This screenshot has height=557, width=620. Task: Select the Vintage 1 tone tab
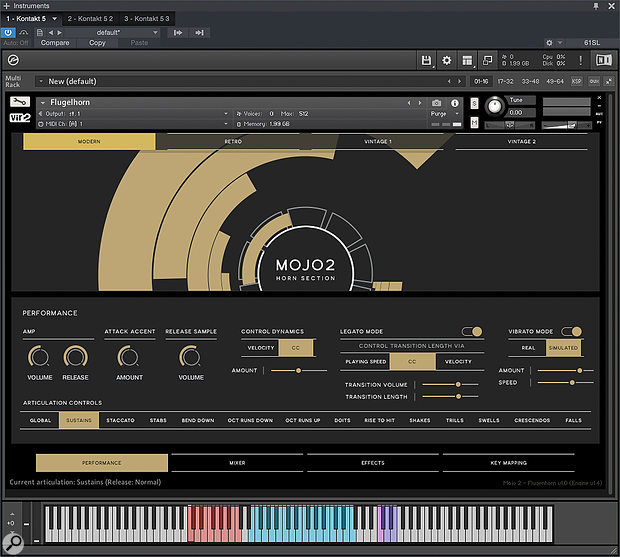point(378,142)
